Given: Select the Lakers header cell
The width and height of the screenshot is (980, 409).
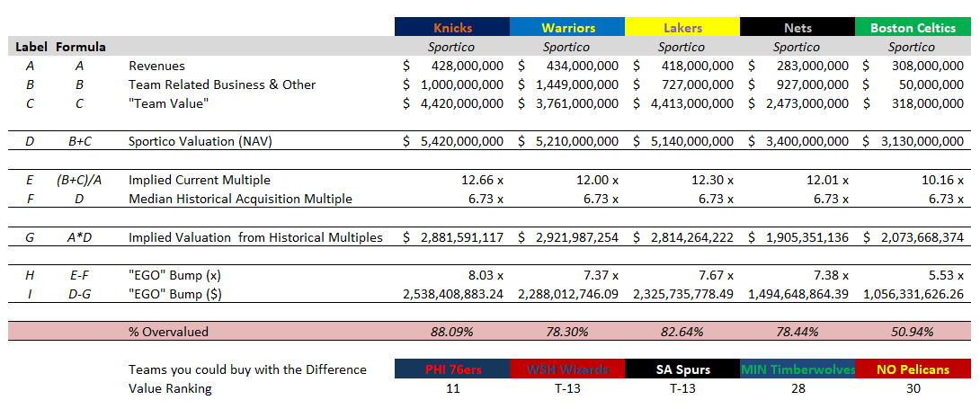Looking at the screenshot, I should 682,28.
